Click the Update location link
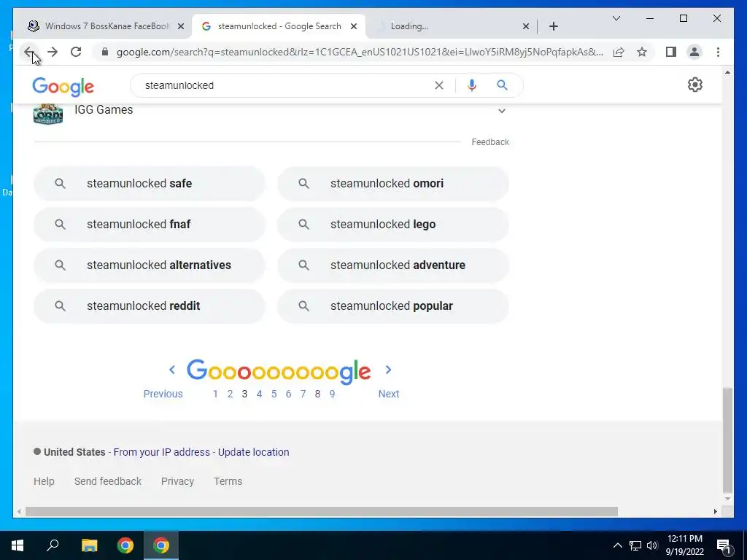Image resolution: width=747 pixels, height=560 pixels. (253, 452)
